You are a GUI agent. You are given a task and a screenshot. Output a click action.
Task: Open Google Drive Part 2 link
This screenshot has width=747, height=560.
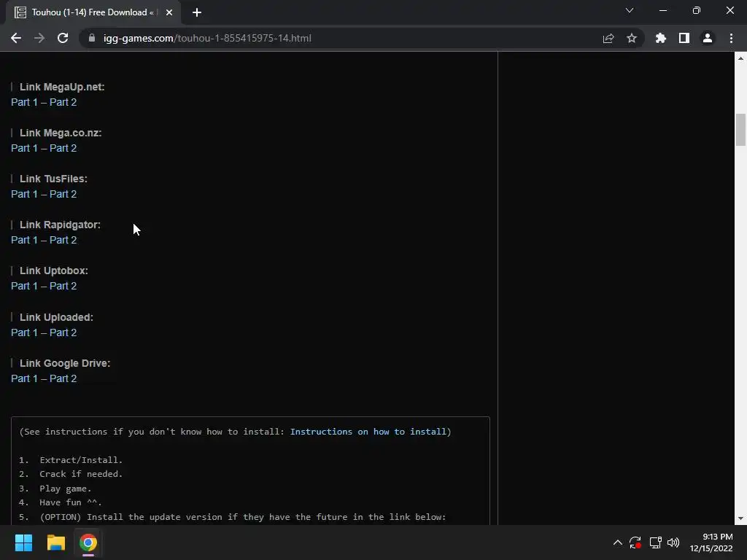click(63, 378)
